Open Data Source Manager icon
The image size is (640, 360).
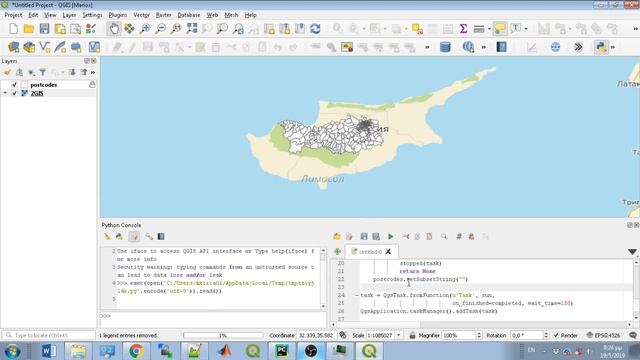click(13, 47)
